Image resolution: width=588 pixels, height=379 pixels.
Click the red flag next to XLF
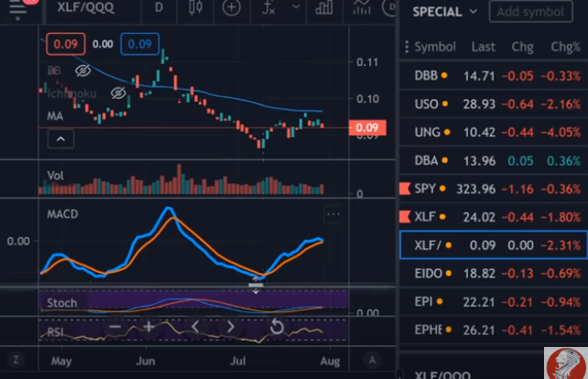pos(405,216)
